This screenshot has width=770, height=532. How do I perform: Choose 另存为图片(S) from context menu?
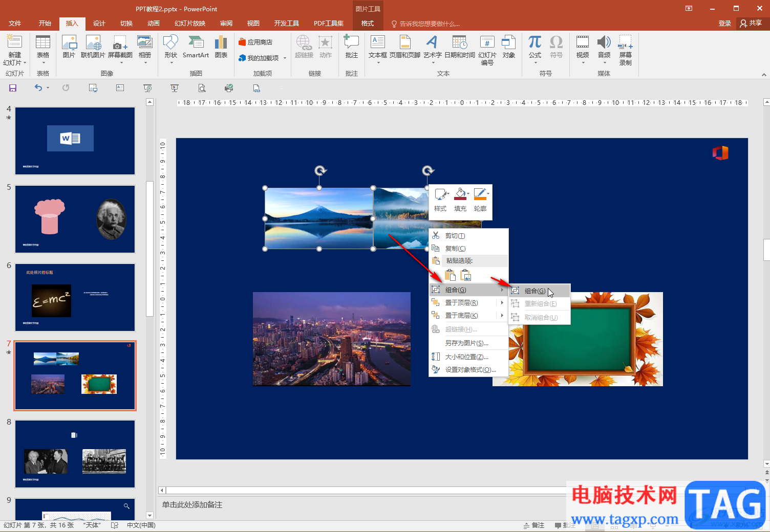pos(468,343)
